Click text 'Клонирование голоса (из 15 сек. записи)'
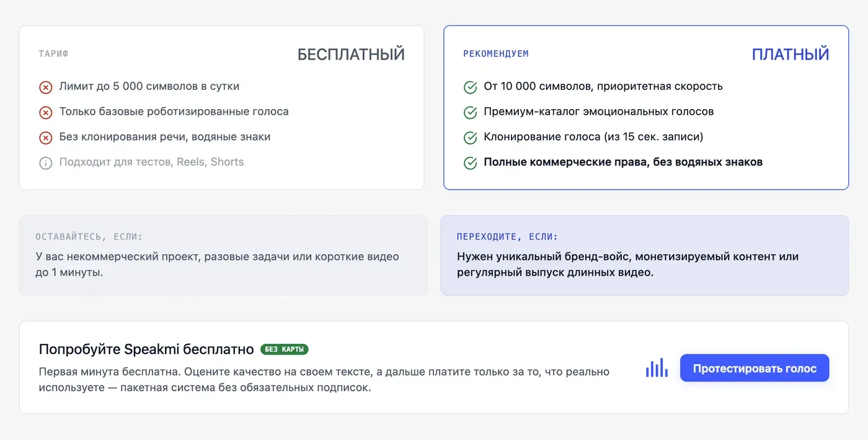Screen dimensions: 868x440 pos(593,136)
